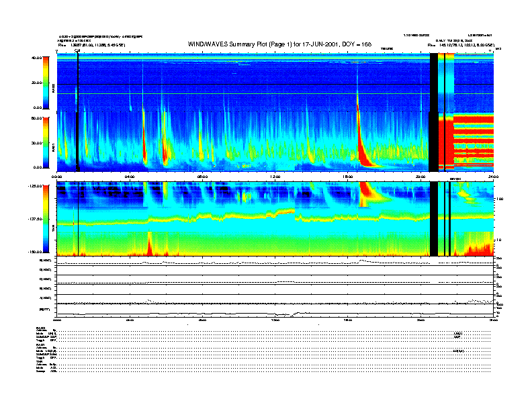Click the RAD2 intensity color bar

point(46,83)
